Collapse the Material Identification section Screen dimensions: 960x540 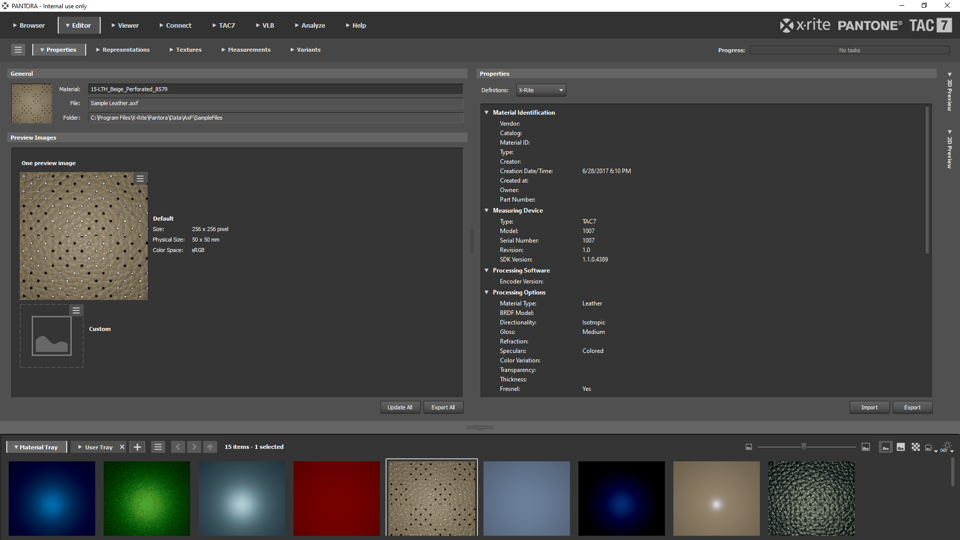coord(487,113)
